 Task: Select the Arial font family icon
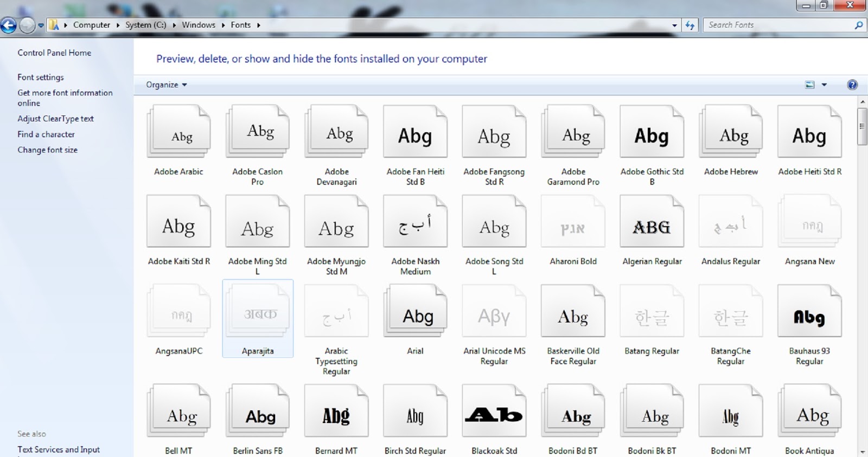416,311
